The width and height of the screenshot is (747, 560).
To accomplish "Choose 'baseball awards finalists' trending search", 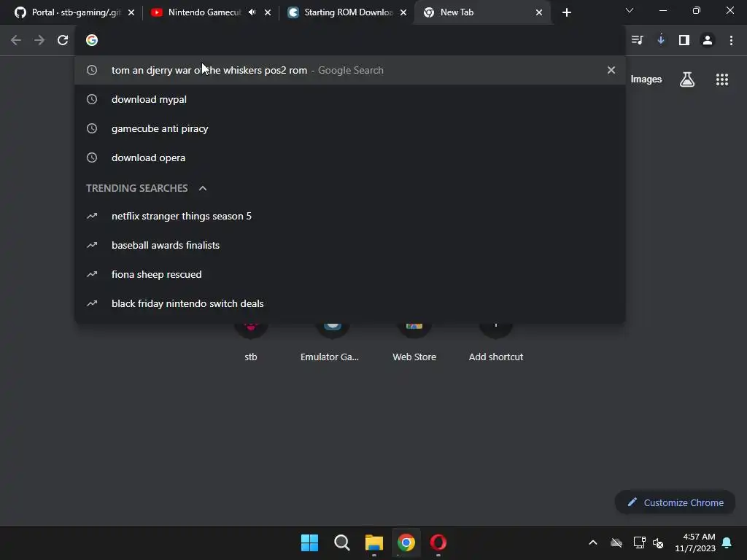I will coord(350,245).
